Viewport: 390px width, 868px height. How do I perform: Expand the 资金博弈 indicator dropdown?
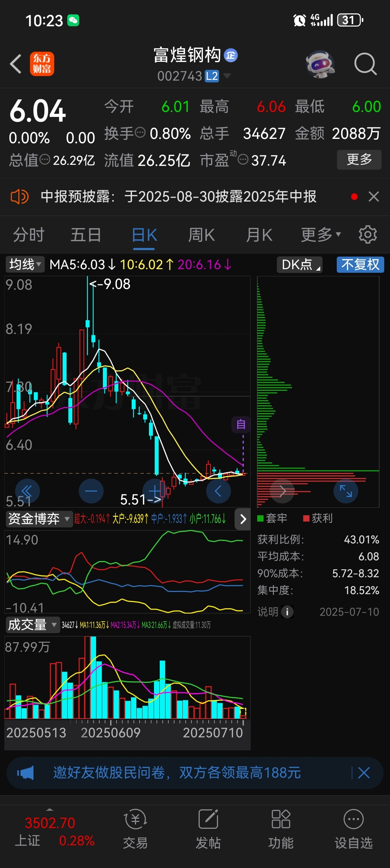(39, 519)
